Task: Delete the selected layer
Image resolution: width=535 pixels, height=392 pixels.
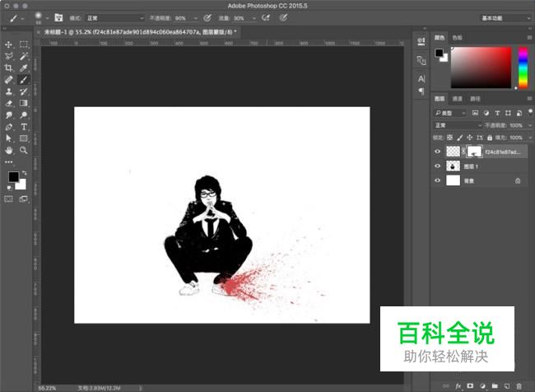Action: (x=519, y=386)
